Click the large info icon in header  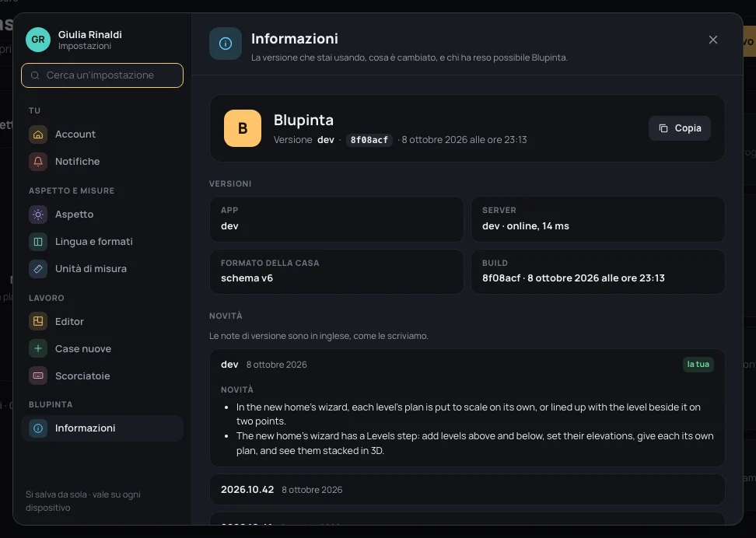point(225,44)
